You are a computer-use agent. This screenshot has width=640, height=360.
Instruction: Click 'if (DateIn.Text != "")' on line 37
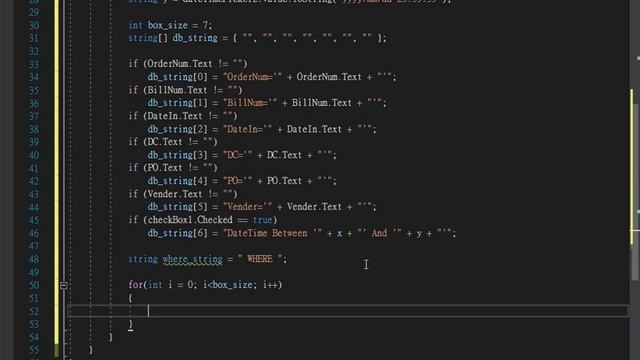(x=183, y=116)
